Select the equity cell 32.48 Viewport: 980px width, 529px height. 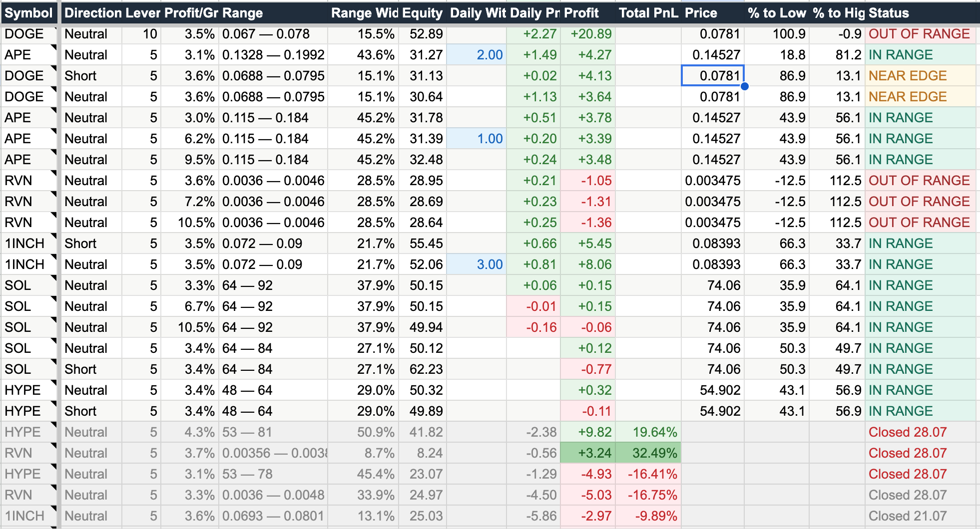point(423,160)
